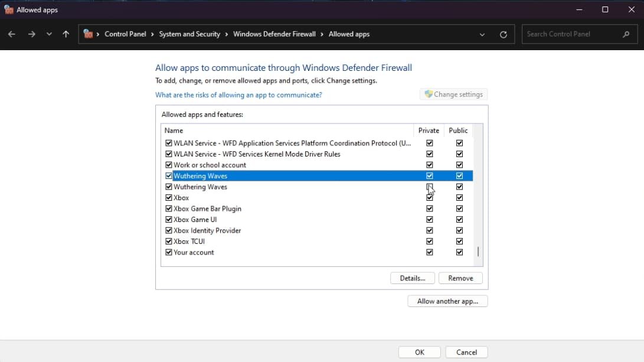Go up one level with the up arrow
This screenshot has width=644, height=362.
click(66, 34)
